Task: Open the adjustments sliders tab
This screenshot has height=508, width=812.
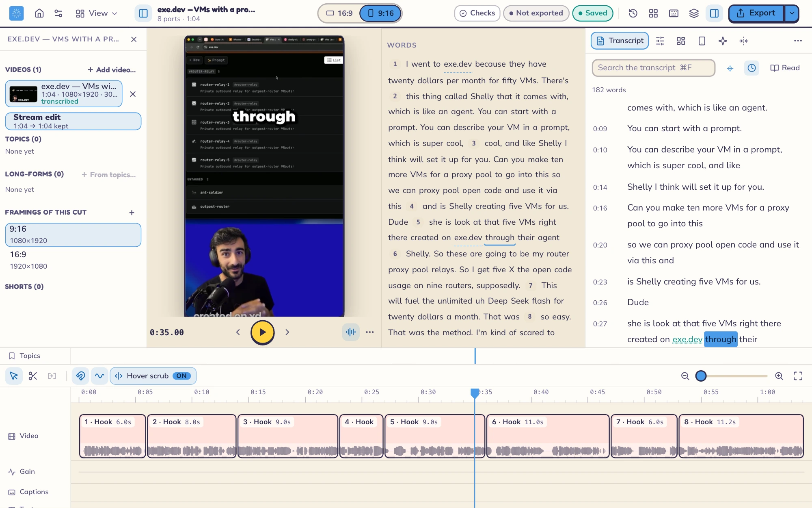Action: pyautogui.click(x=660, y=41)
